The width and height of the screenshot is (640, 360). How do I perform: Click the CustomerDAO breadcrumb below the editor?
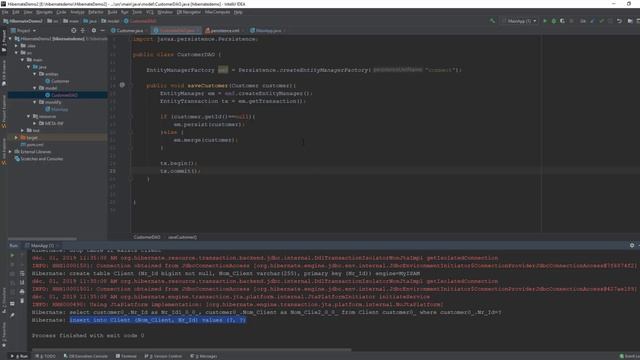pos(147,237)
